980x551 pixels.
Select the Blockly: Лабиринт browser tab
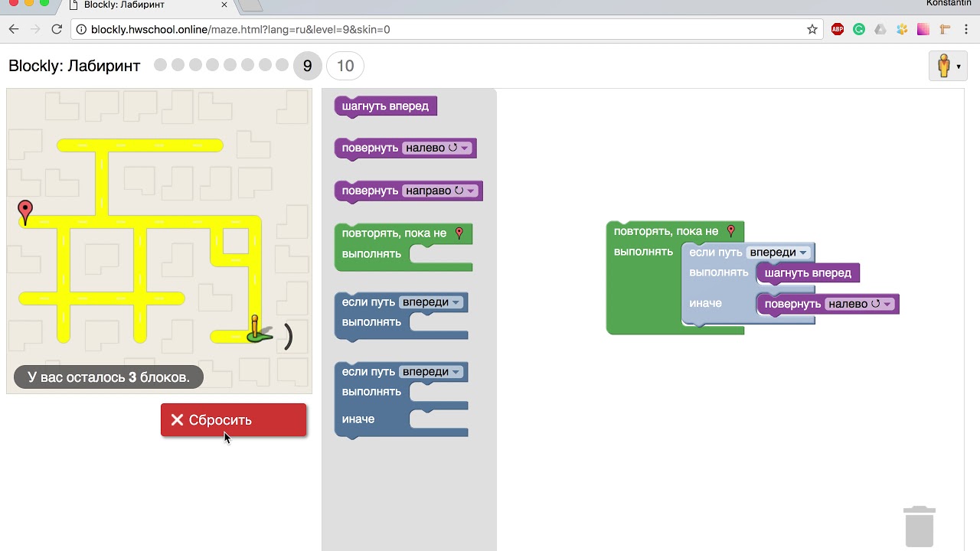(x=145, y=5)
